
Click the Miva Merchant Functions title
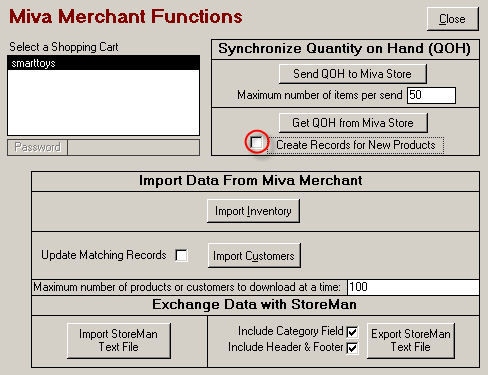(126, 16)
